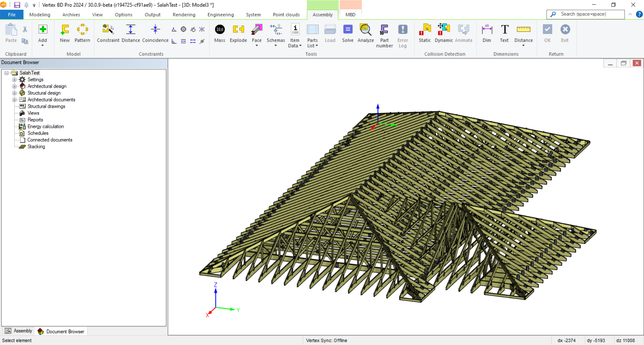Click the Pattern tool icon
This screenshot has width=644, height=345.
pos(82,30)
